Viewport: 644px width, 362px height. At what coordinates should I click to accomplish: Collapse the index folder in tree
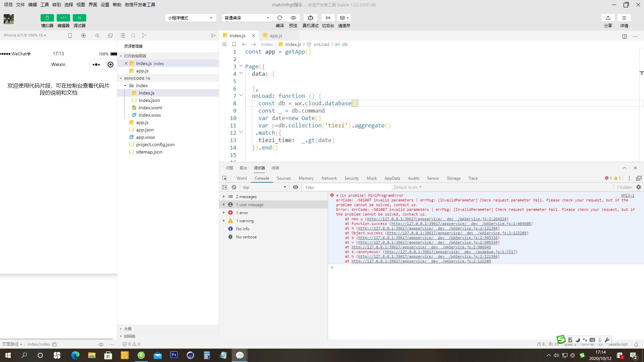coord(125,86)
